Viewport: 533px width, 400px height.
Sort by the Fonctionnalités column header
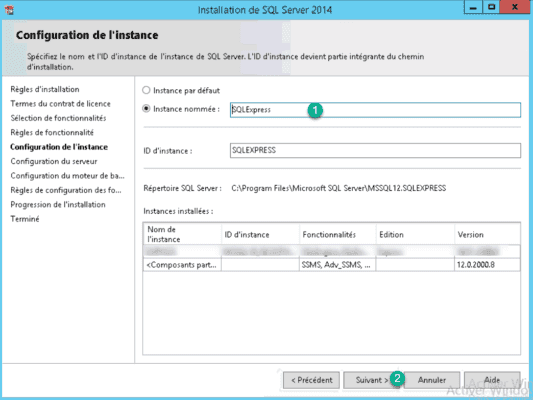pos(338,234)
